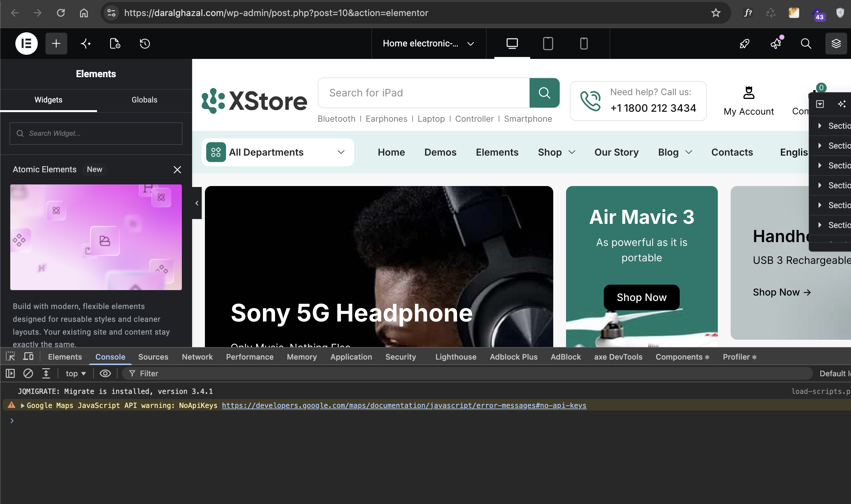
Task: Open page settings document-gear icon
Action: click(115, 44)
